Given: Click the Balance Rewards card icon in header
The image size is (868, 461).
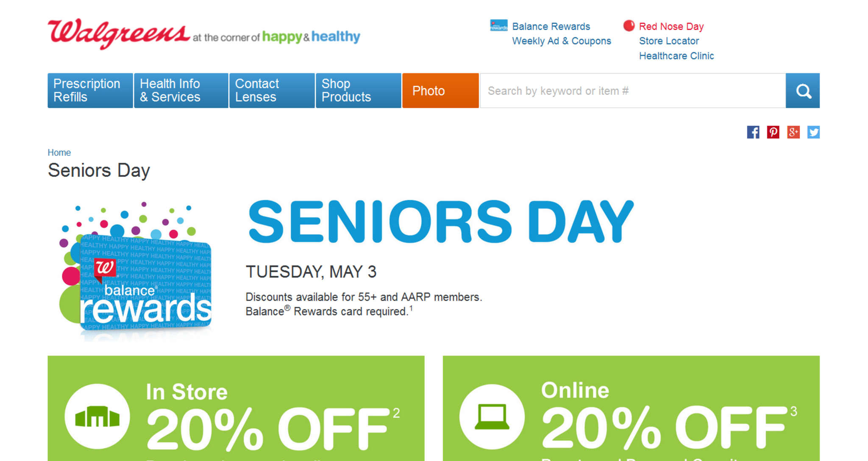Looking at the screenshot, I should point(498,25).
